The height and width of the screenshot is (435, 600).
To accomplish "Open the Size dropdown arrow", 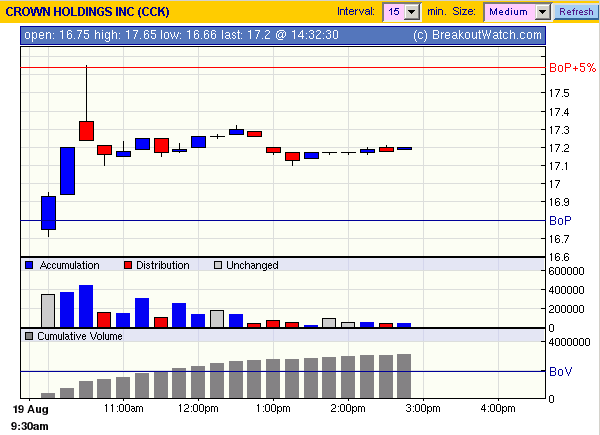I will 543,12.
